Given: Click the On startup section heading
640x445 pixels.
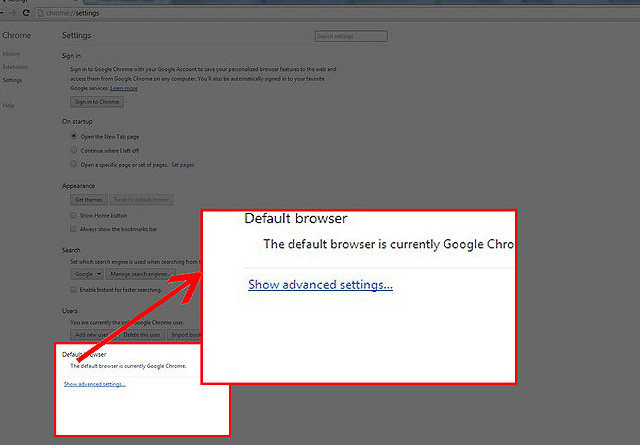Looking at the screenshot, I should [x=78, y=122].
